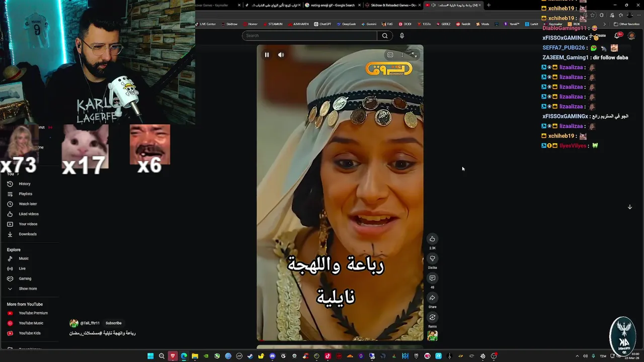Image resolution: width=644 pixels, height=362 pixels.
Task: Toggle closed captions on the Short
Action: (x=390, y=55)
